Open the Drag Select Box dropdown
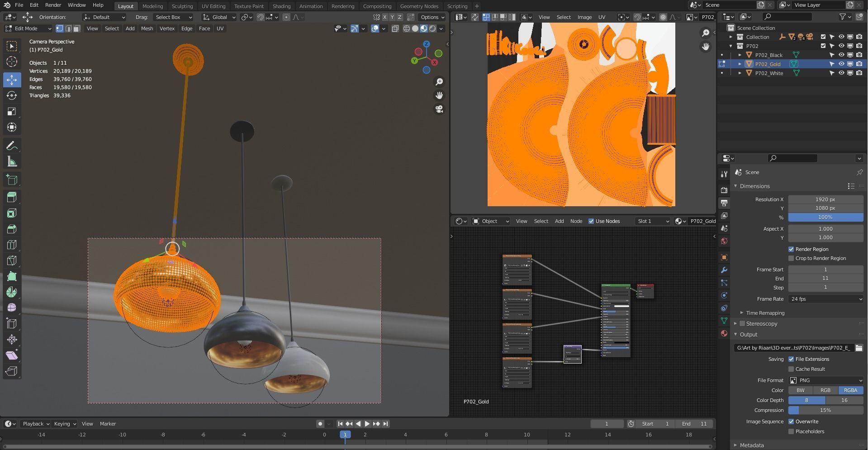Viewport: 868px width, 450px height. (173, 17)
